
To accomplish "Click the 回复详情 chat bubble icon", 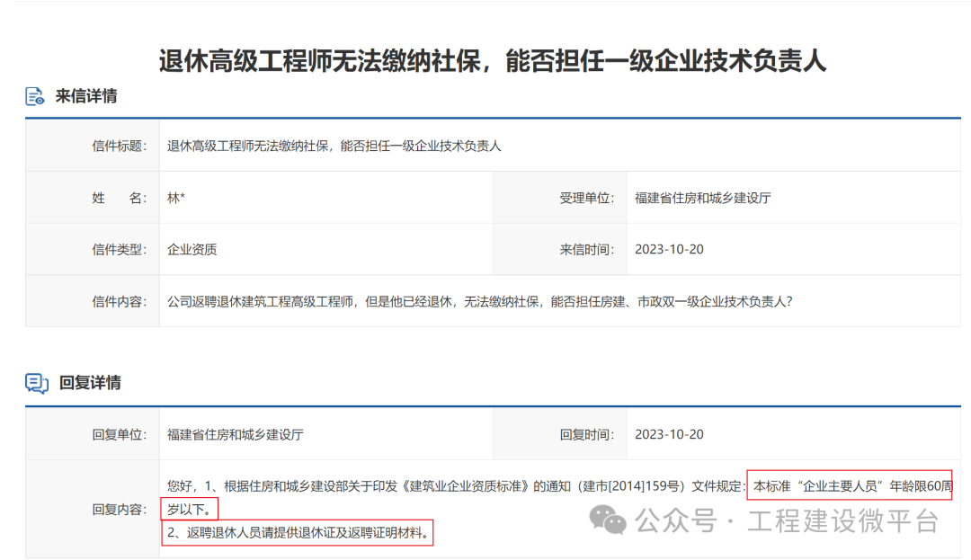I will [34, 382].
